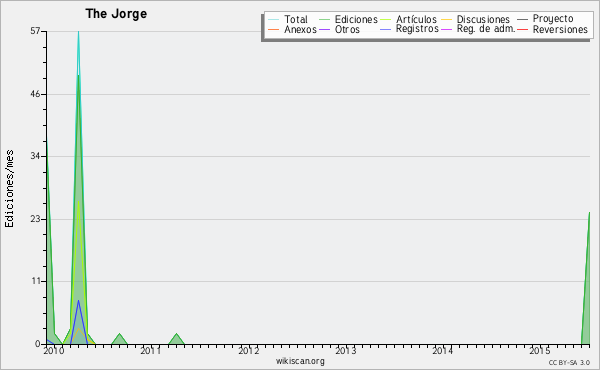Click the 34 value on the y-axis
Viewport: 600px width, 370px height.
36,156
